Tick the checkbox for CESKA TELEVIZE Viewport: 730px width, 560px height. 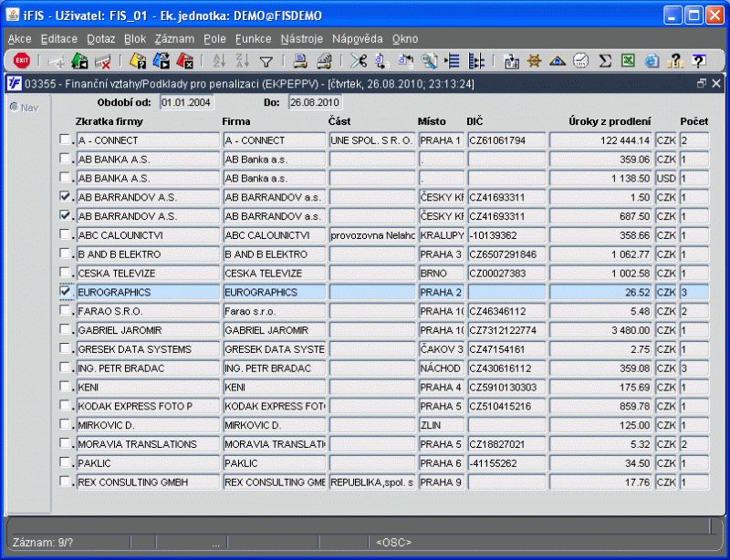(x=65, y=273)
